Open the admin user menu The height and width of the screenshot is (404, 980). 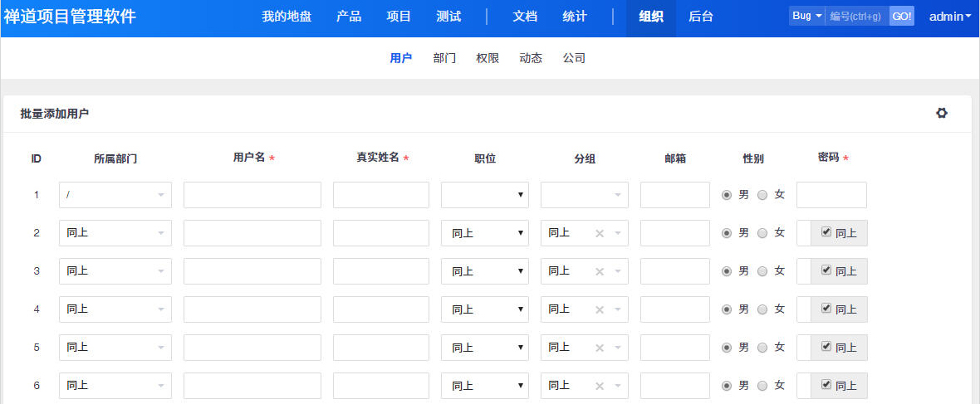pos(949,17)
